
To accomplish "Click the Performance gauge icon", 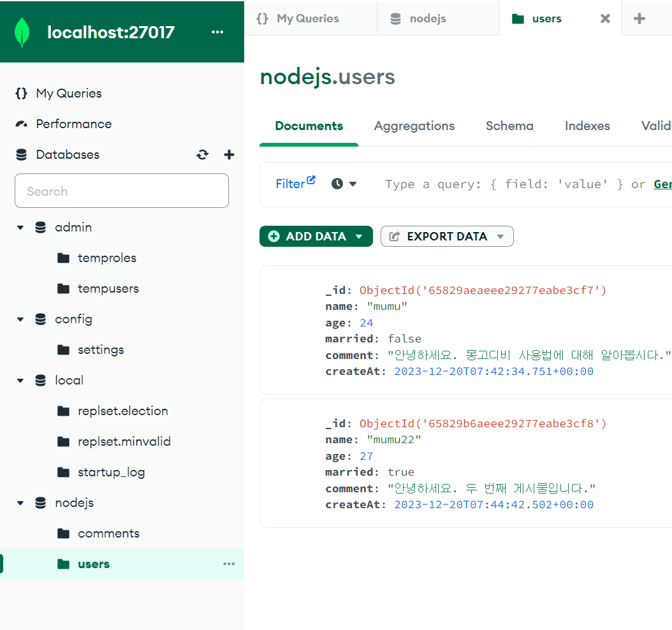I will 22,124.
